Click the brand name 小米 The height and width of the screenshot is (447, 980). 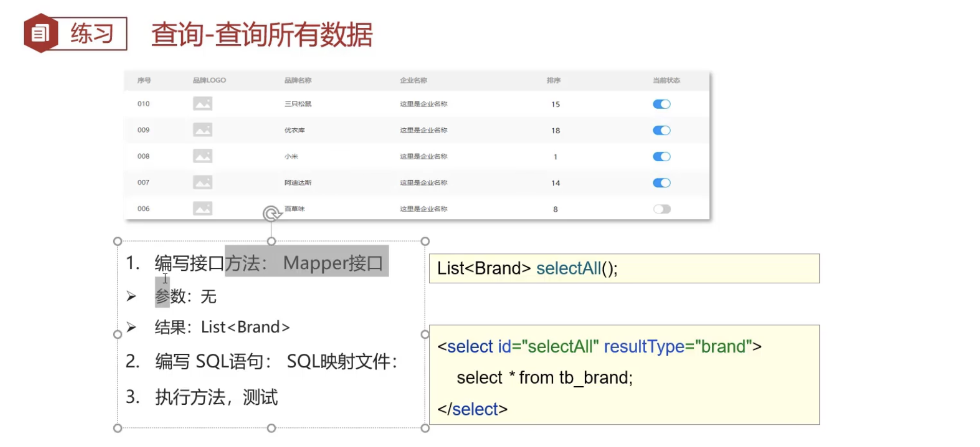point(291,156)
